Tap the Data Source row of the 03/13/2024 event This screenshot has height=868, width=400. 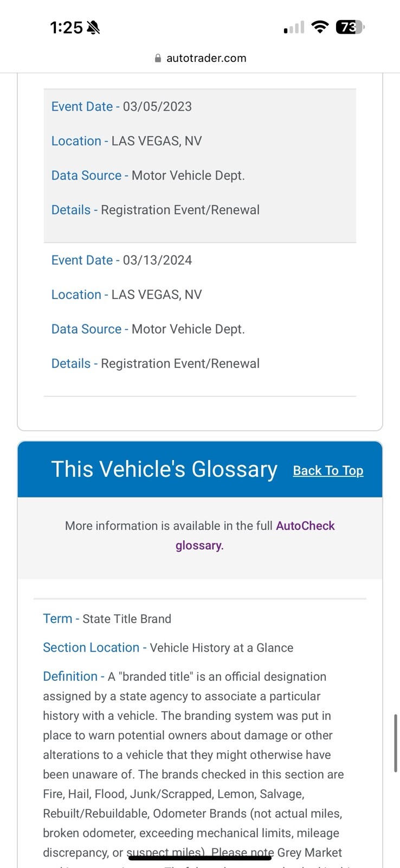tap(148, 329)
